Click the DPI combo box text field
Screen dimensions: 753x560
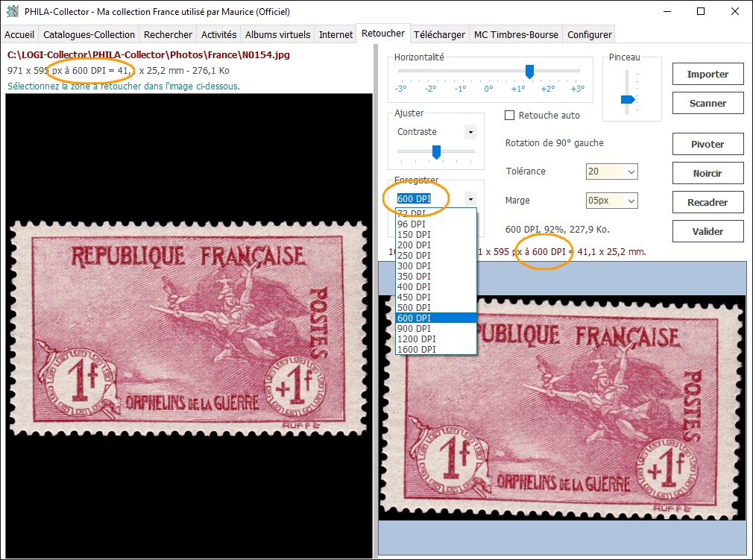429,199
